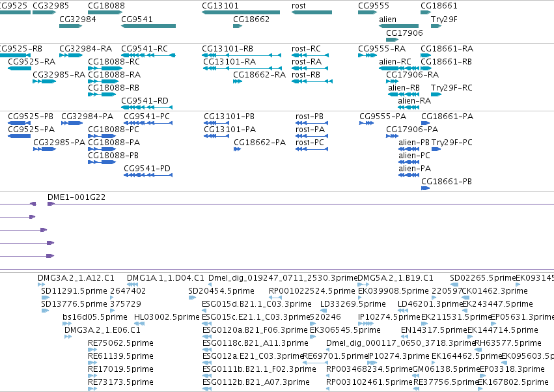Select transcript label CG9541-RD
This screenshot has width=554, height=392.
point(145,100)
